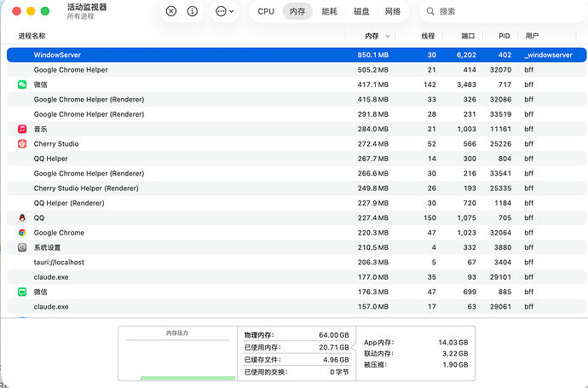Click 已使用内存 20.71 GB entry
Image resolution: width=588 pixels, height=388 pixels.
click(297, 347)
